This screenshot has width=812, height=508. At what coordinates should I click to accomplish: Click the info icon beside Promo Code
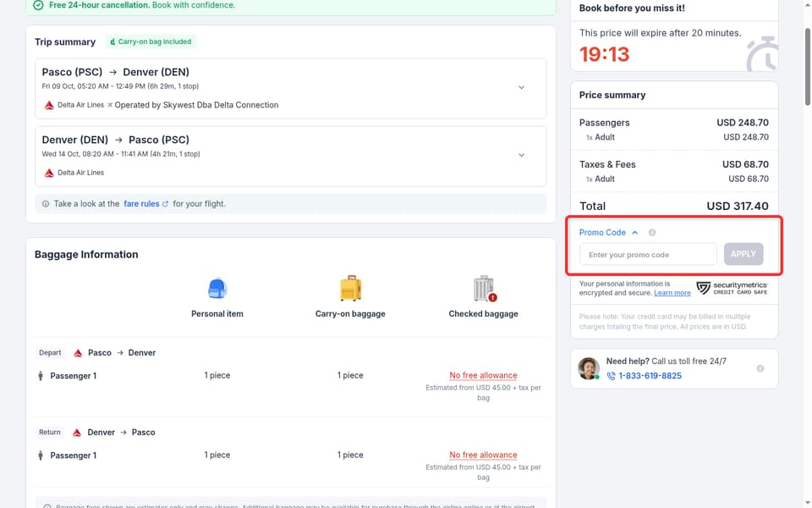pyautogui.click(x=652, y=232)
